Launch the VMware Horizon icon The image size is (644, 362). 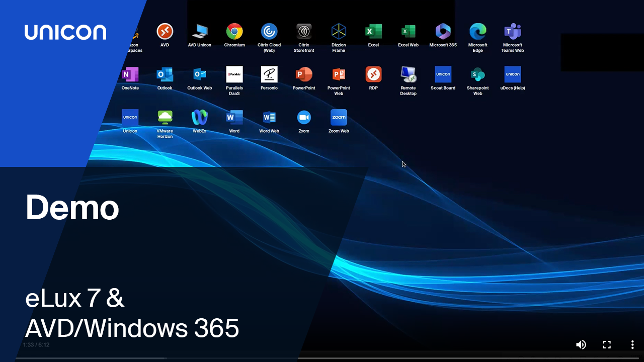tap(165, 118)
